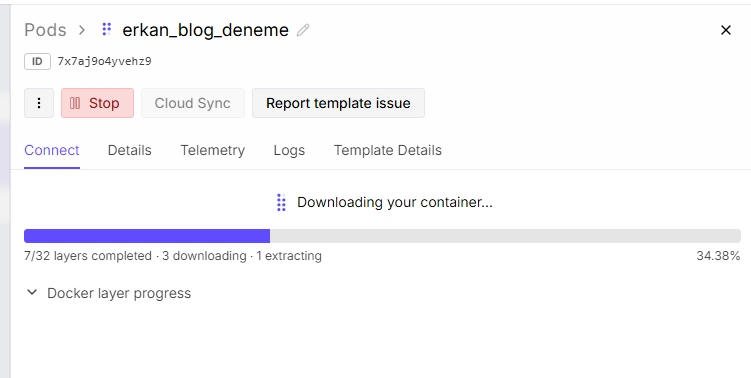
Task: Click the pod dots icon beside erkan_blog_deneme
Action: 107,29
